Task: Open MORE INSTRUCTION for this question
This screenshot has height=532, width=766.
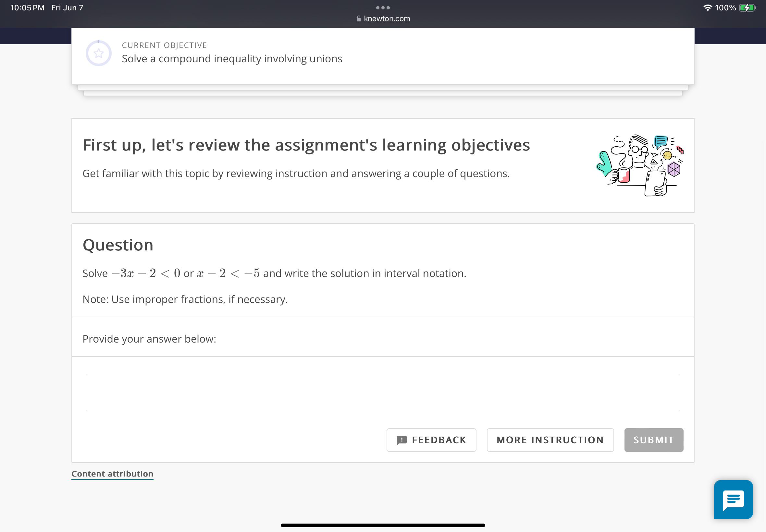Action: tap(550, 440)
